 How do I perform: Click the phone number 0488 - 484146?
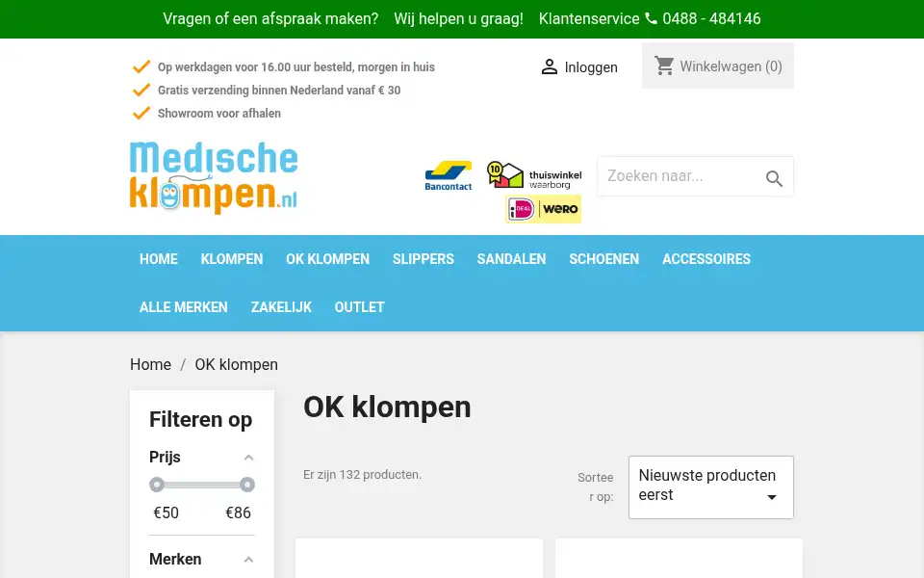pyautogui.click(x=711, y=18)
